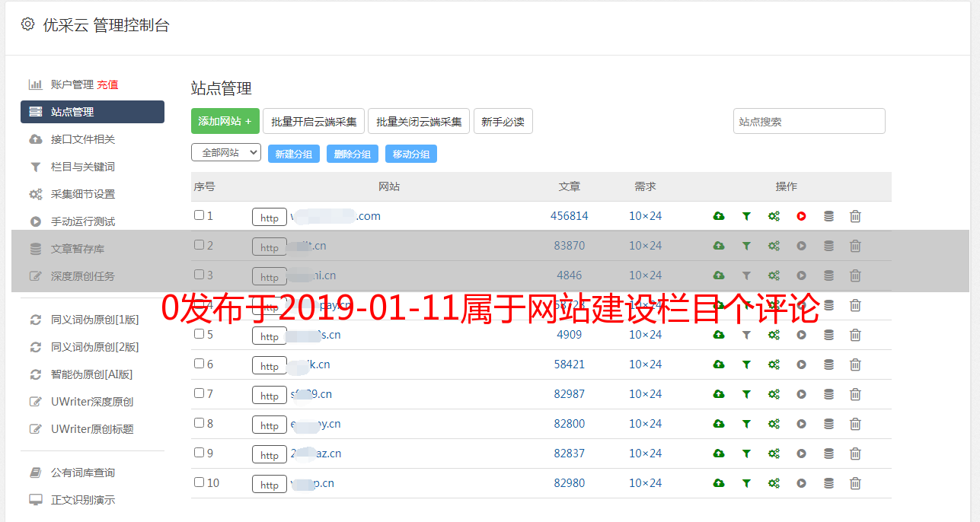Delete site 10 with the trash icon
This screenshot has height=522, width=980.
(x=855, y=483)
